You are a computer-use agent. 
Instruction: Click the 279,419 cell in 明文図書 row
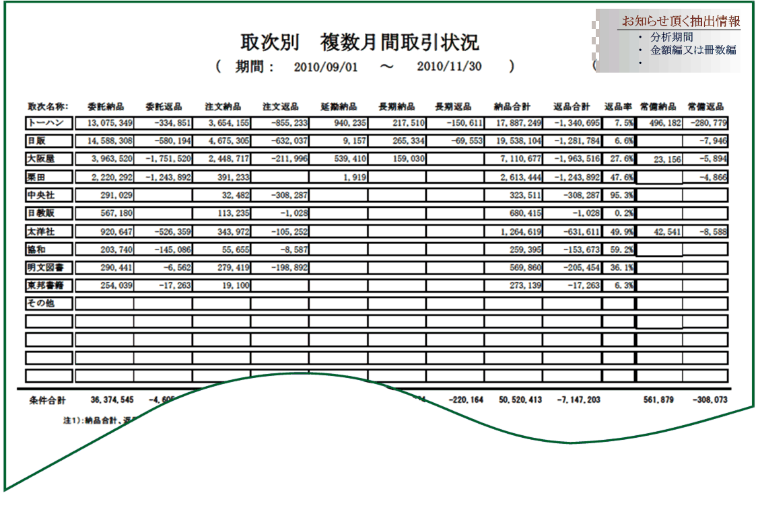pyautogui.click(x=221, y=267)
